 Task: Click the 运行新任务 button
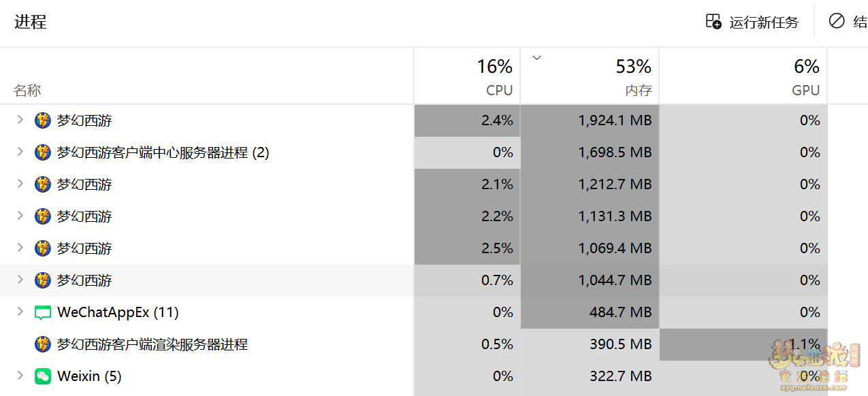752,22
